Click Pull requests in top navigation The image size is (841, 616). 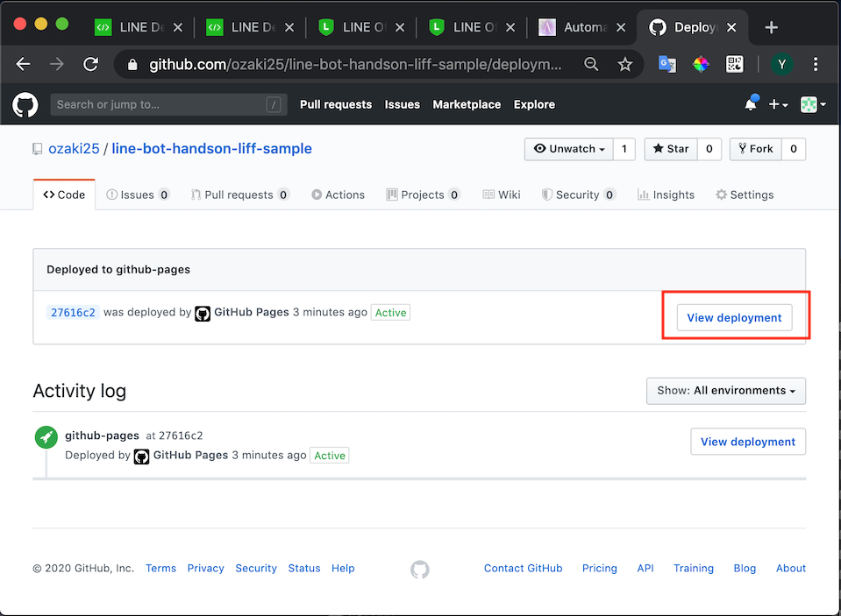pyautogui.click(x=336, y=104)
